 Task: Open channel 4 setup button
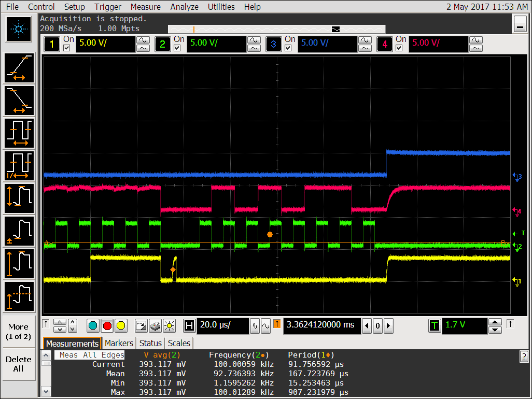(x=384, y=45)
